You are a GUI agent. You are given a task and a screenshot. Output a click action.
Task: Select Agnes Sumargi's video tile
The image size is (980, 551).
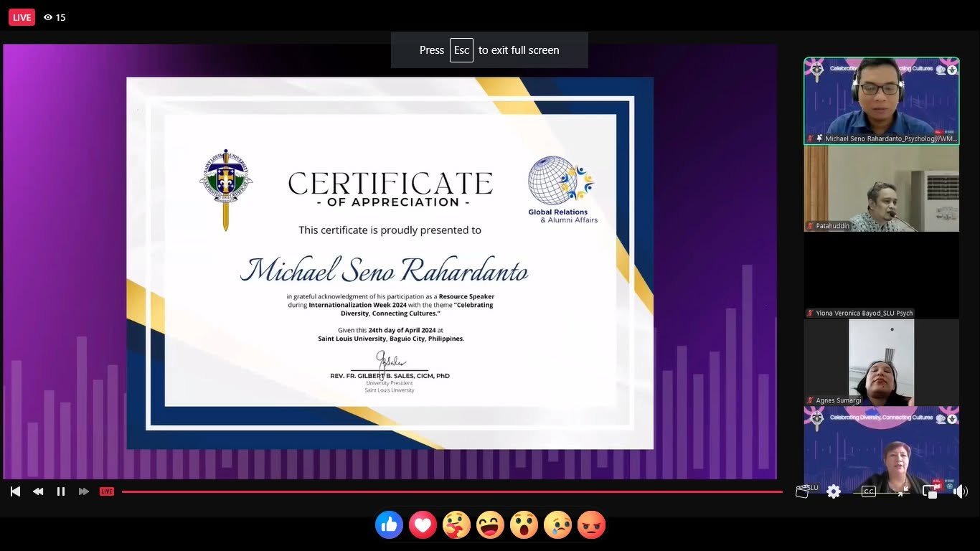(882, 362)
